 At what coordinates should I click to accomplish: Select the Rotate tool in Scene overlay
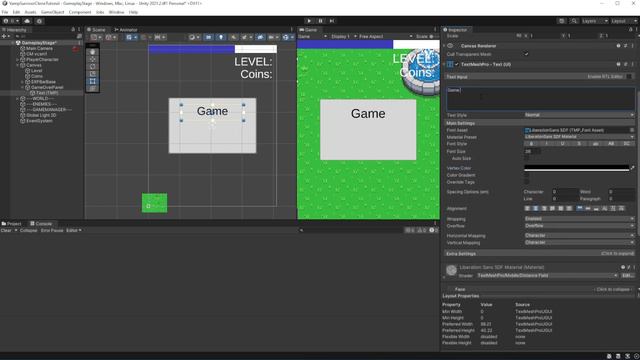[93, 67]
